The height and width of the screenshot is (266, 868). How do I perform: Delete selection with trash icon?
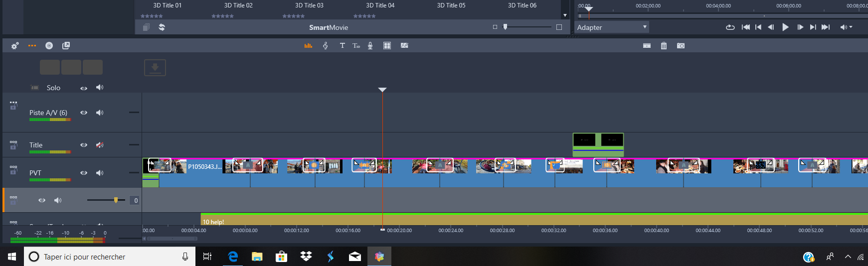pos(664,45)
